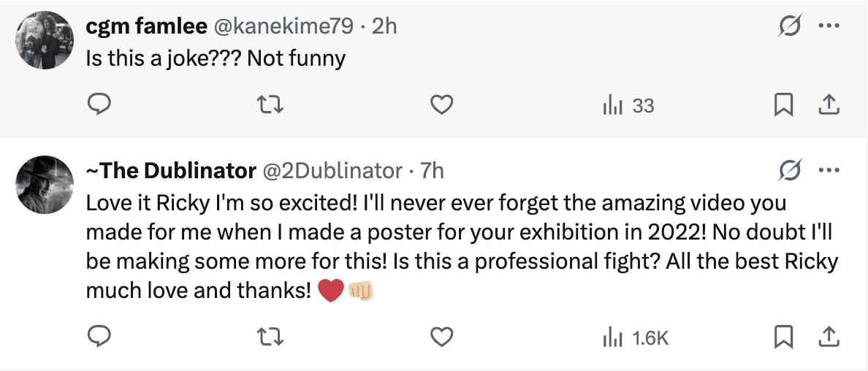Screen dimensions: 868x371
Task: Open more options menu for cgm famlee's tweet
Action: coord(828,26)
